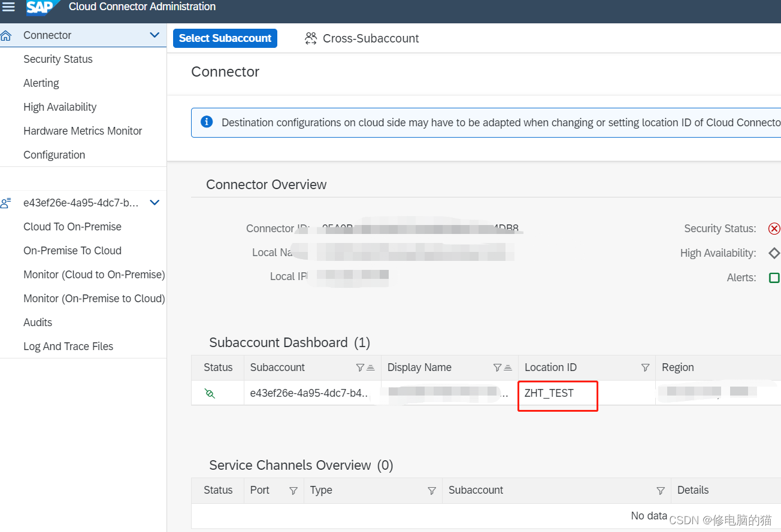Open Monitor (Cloud to On-Premise)

pos(94,275)
